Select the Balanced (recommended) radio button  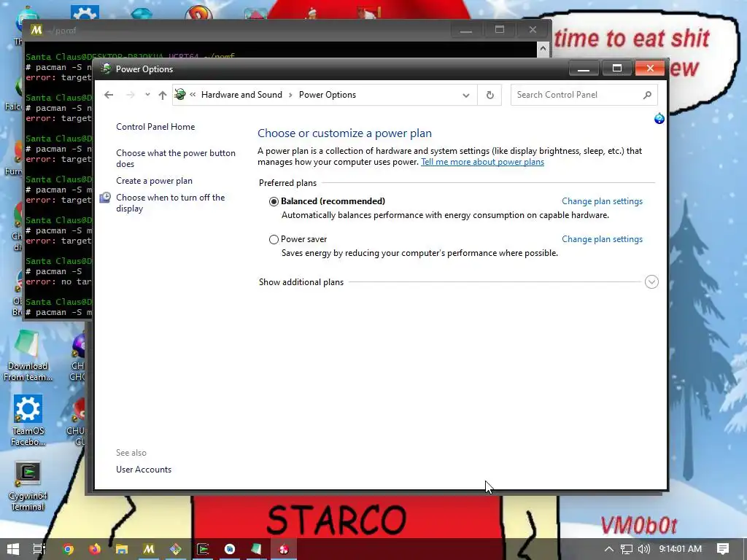pos(274,201)
